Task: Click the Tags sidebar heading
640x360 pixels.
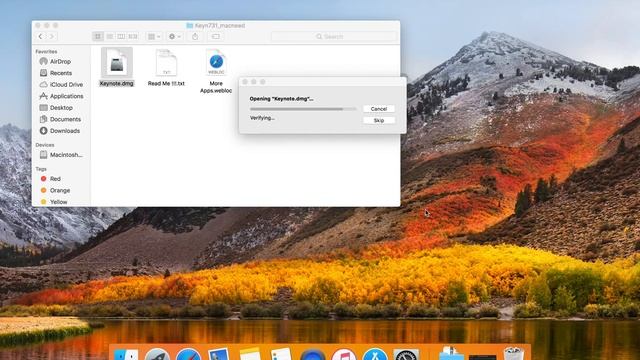Action: [41, 169]
